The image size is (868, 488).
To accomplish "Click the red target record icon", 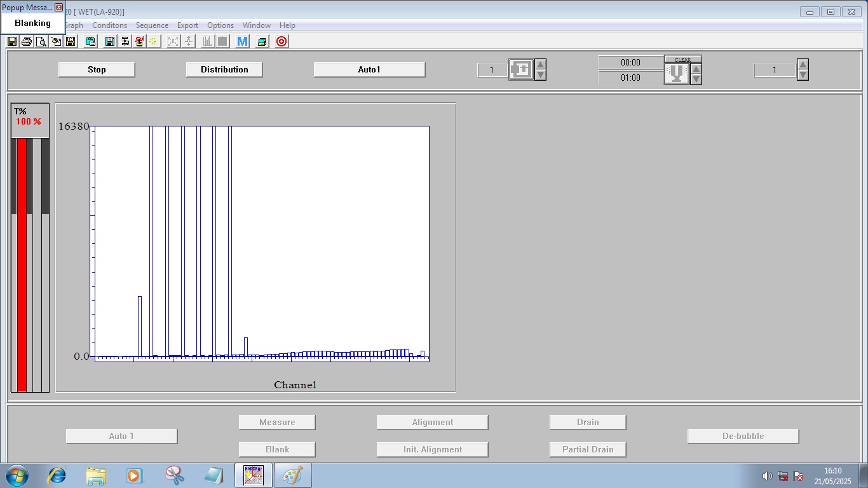I will tap(281, 41).
